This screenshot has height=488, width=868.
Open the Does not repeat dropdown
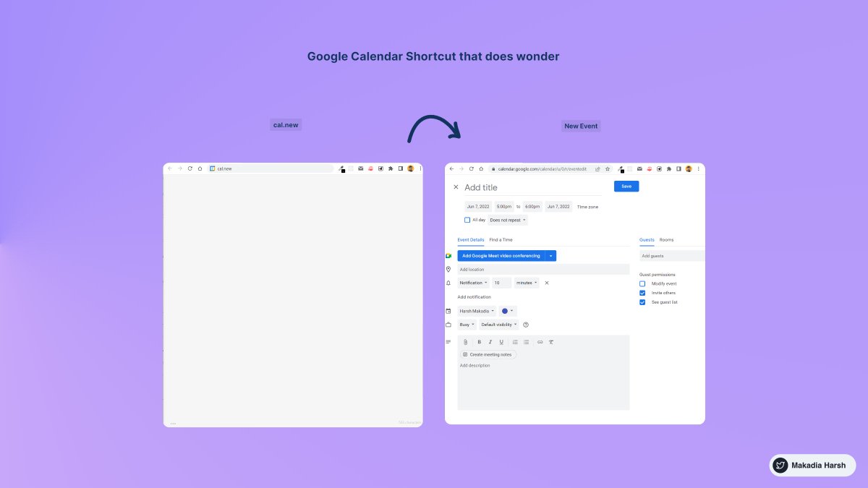tap(508, 220)
